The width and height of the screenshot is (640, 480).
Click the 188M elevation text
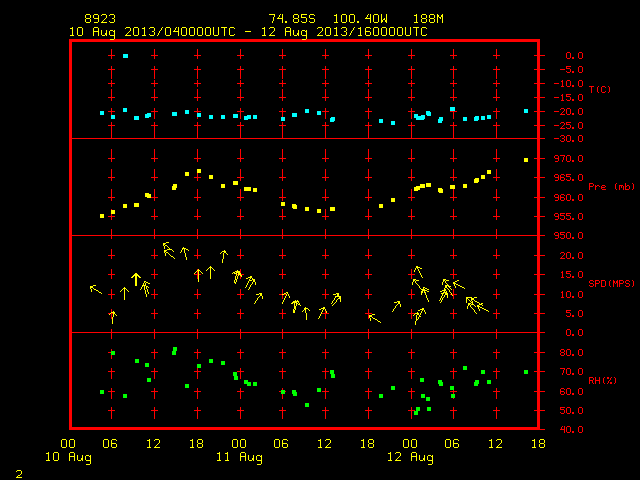pyautogui.click(x=428, y=19)
